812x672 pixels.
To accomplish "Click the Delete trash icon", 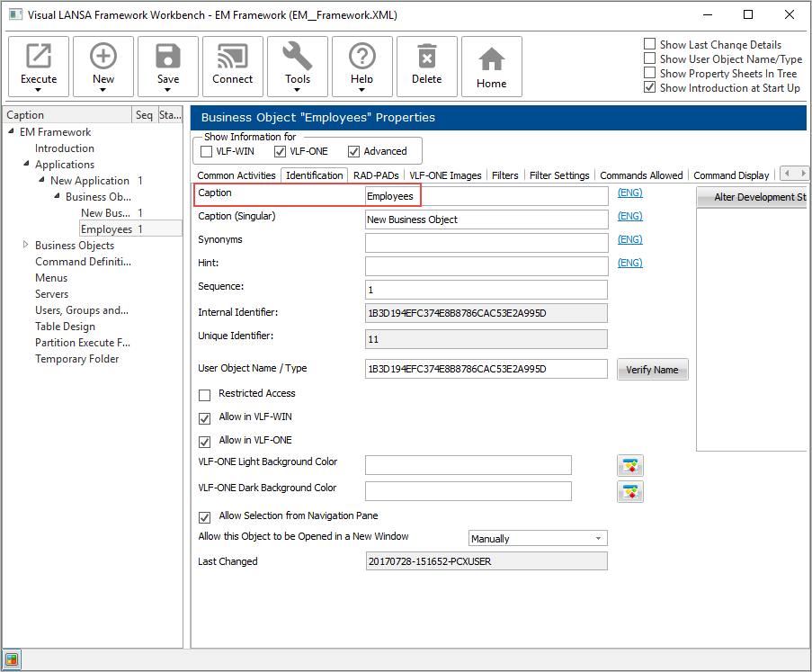I will (x=427, y=58).
